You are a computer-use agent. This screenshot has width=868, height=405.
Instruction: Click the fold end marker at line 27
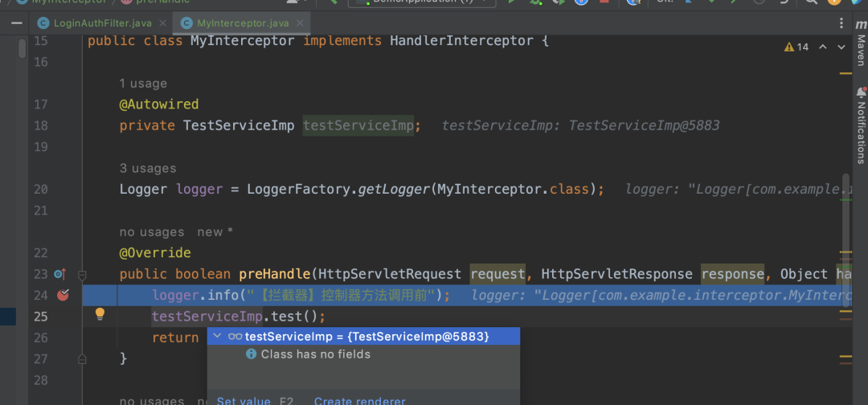82,359
